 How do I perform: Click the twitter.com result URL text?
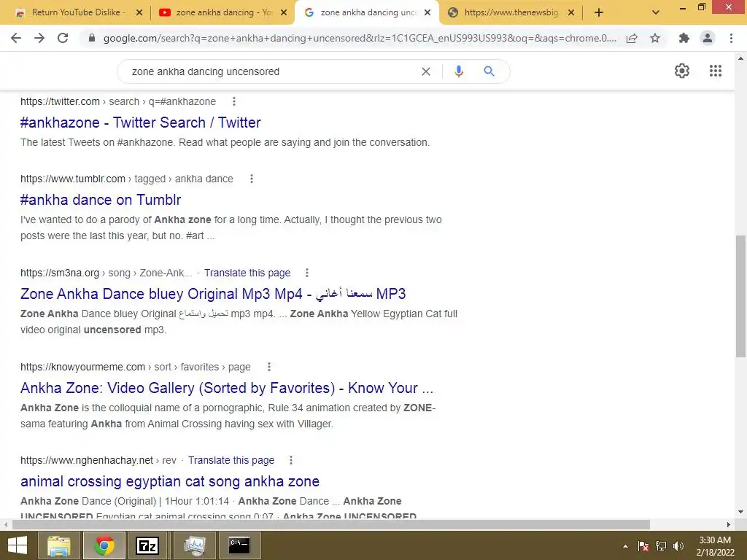[117, 101]
